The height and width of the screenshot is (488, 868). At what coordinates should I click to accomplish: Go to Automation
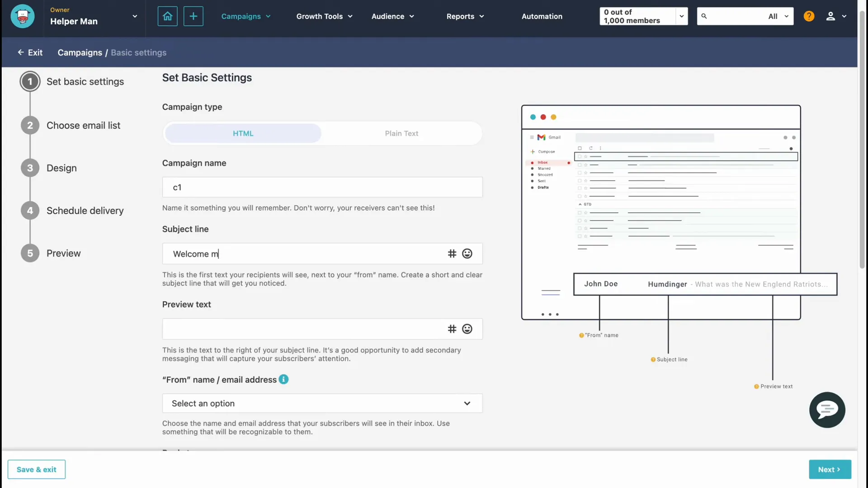[542, 16]
